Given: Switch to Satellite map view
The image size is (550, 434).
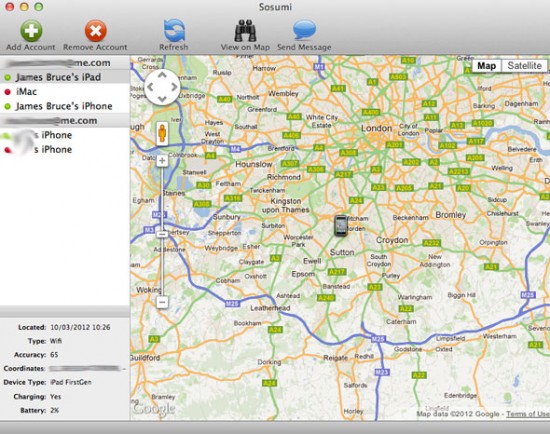Looking at the screenshot, I should [x=524, y=66].
